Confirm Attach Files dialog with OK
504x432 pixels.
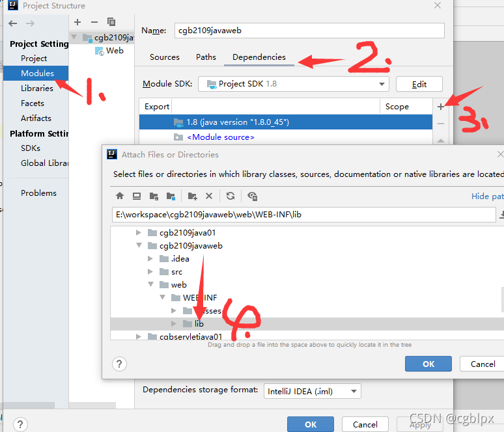coord(428,364)
